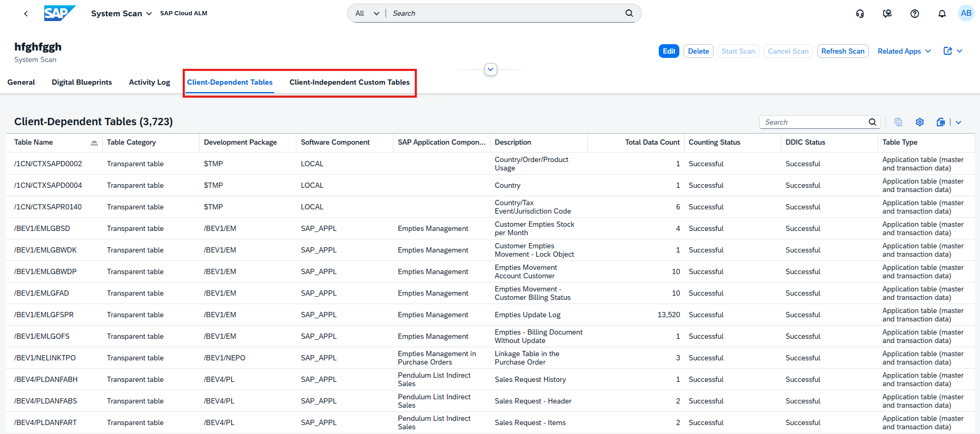Open the System Scan title dropdown
The height and width of the screenshot is (434, 980).
(121, 14)
